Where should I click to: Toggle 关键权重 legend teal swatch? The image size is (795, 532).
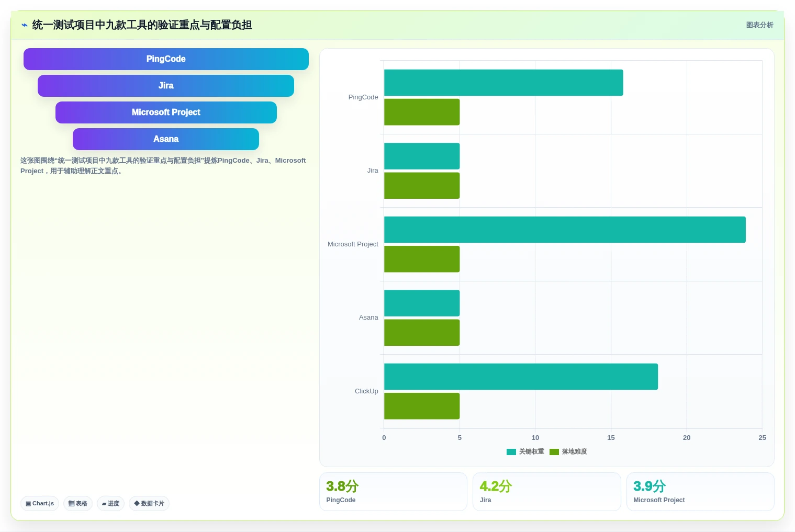tap(511, 452)
